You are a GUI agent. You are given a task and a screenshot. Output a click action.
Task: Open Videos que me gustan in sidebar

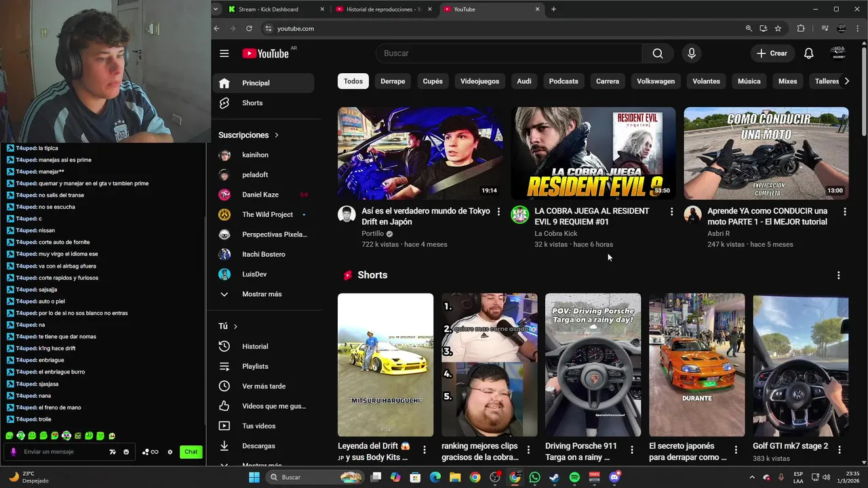[263, 406]
